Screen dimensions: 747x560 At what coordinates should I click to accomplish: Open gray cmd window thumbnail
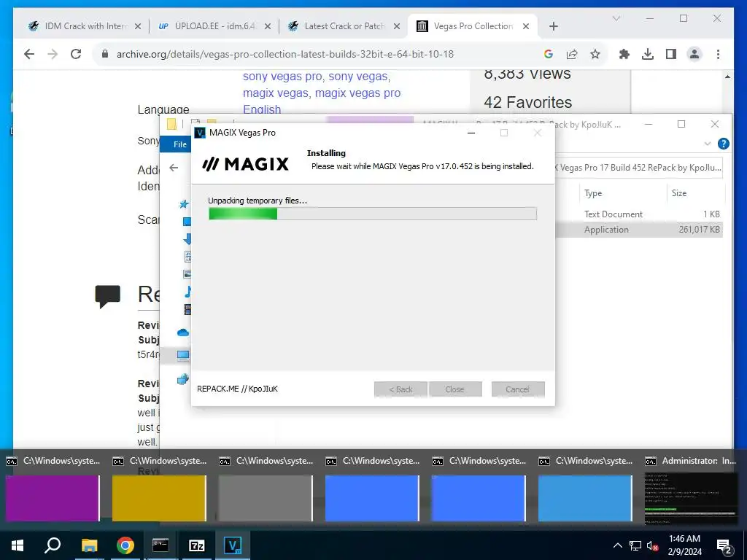click(266, 498)
